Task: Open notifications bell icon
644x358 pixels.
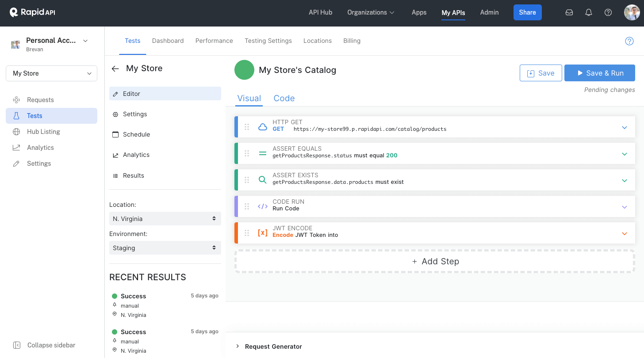Action: tap(589, 12)
